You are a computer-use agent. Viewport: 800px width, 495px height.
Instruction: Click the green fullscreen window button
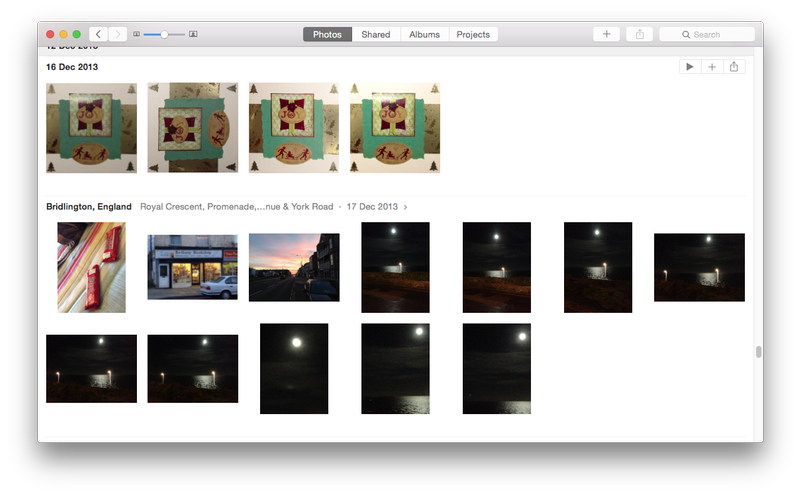click(77, 34)
